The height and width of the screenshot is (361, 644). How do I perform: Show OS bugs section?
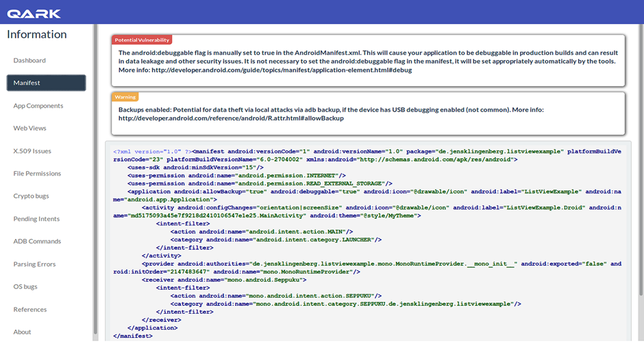point(25,286)
